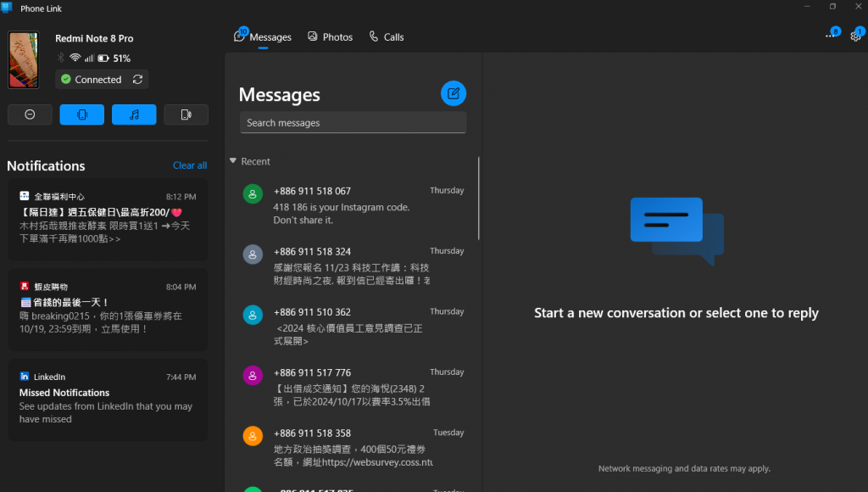Click magenta avatar for 517 776 contact

pos(253,375)
